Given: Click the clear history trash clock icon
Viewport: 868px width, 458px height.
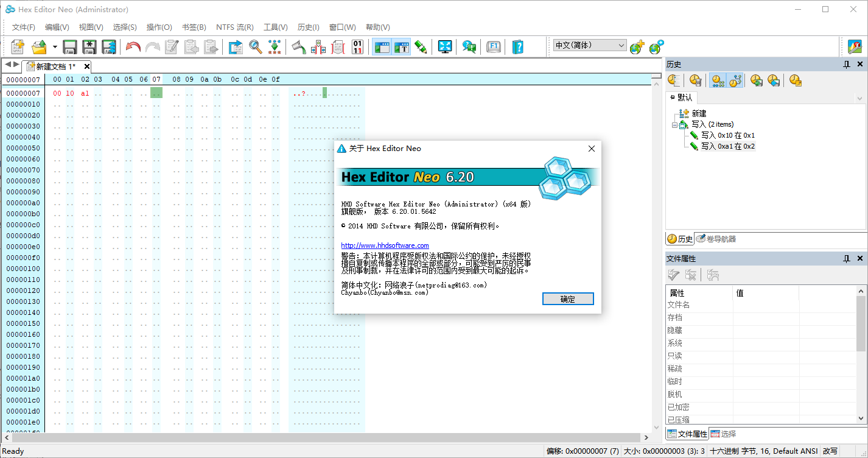Looking at the screenshot, I should pyautogui.click(x=696, y=80).
